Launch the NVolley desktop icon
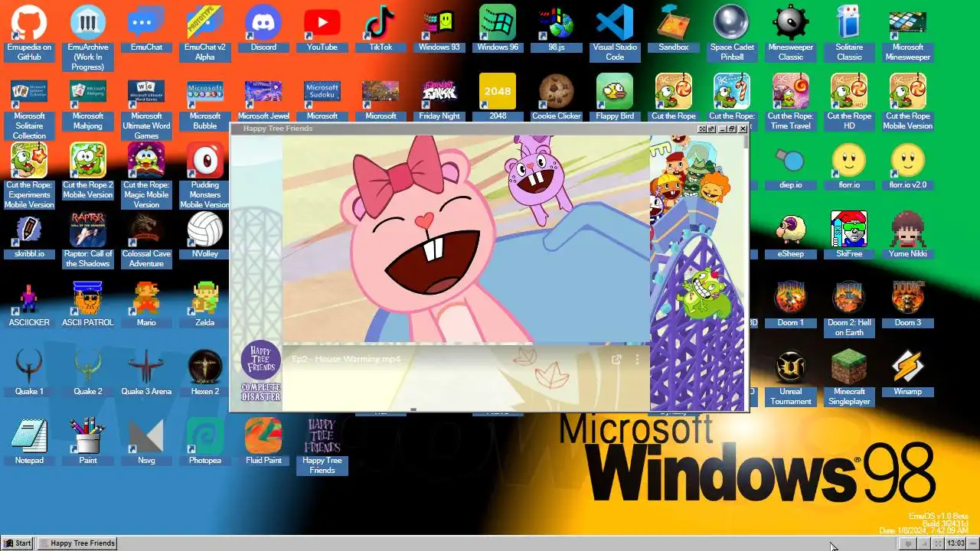Image resolution: width=980 pixels, height=551 pixels. pos(205,235)
